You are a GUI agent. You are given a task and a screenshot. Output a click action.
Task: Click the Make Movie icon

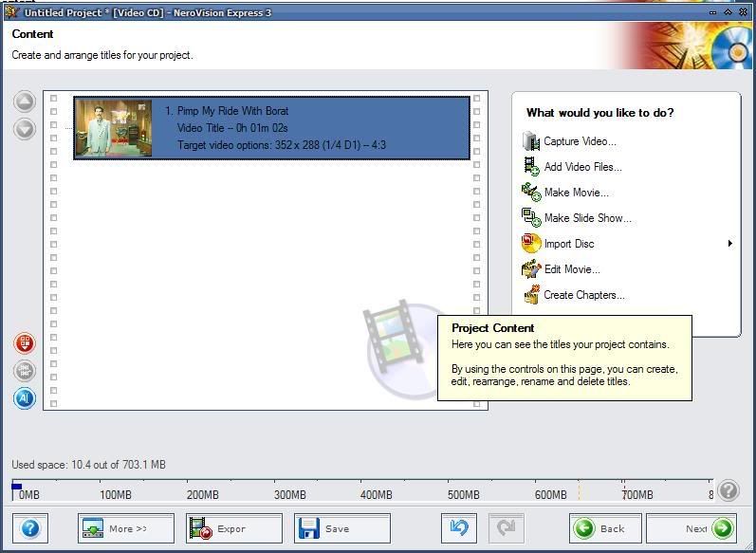coord(531,193)
